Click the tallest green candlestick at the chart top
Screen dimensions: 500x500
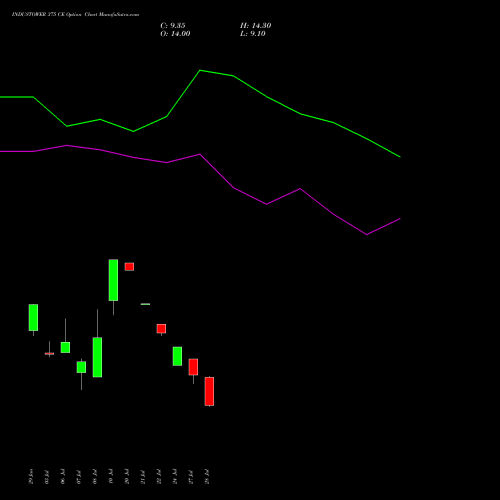point(113,280)
